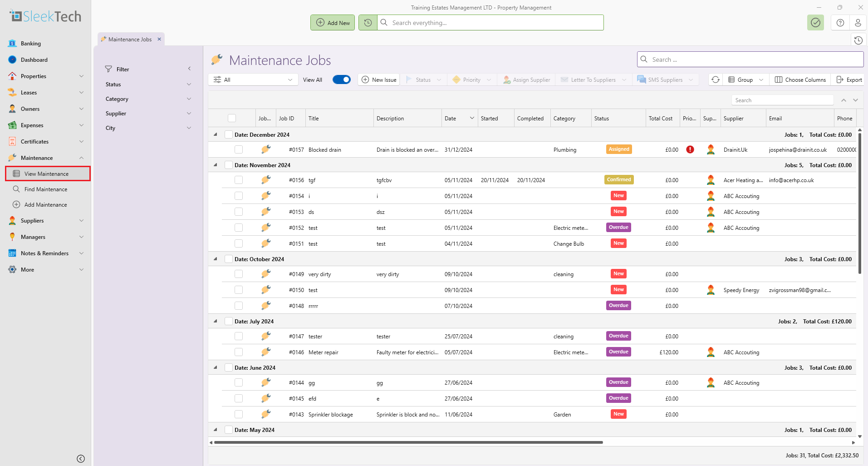The image size is (868, 466).
Task: Click the vertical scrollbar of the jobs grid
Action: 860,204
